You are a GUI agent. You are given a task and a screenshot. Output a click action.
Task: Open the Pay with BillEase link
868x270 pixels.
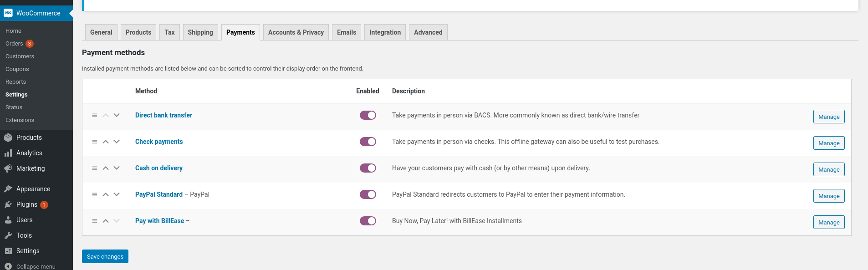pos(159,221)
